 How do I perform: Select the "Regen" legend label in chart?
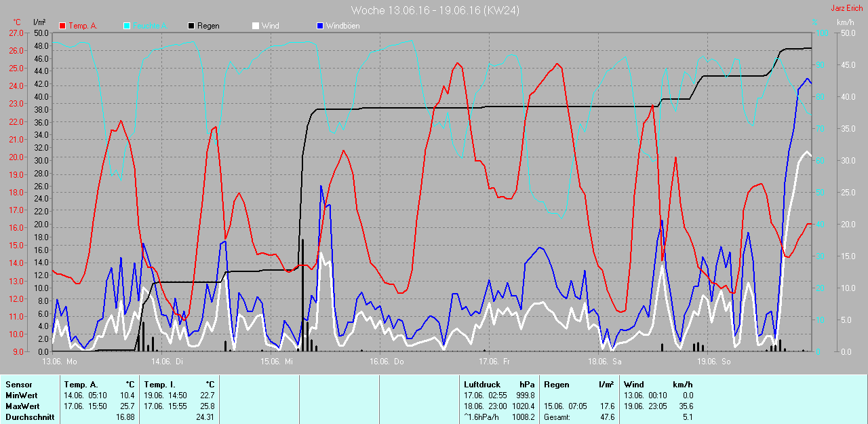click(208, 26)
